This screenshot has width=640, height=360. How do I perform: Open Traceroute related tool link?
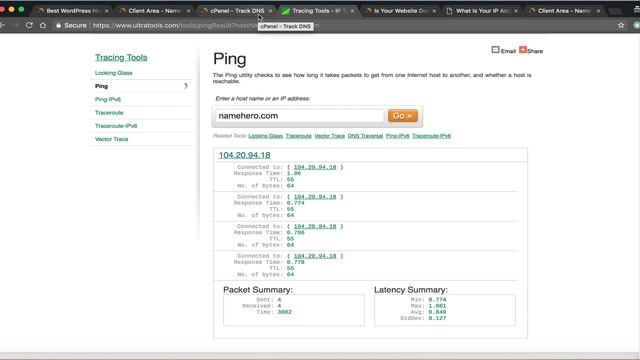[x=298, y=136]
